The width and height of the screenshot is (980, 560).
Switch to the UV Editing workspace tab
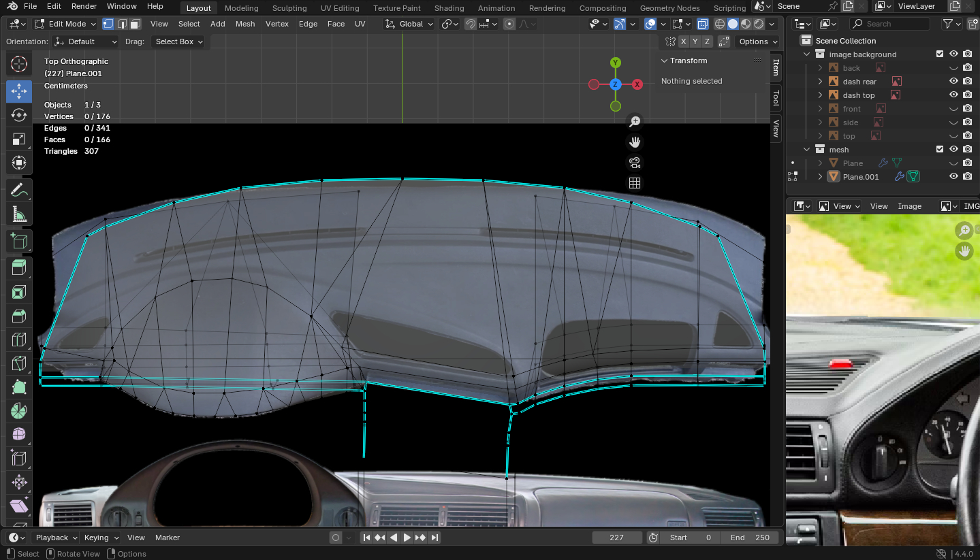[x=339, y=8]
